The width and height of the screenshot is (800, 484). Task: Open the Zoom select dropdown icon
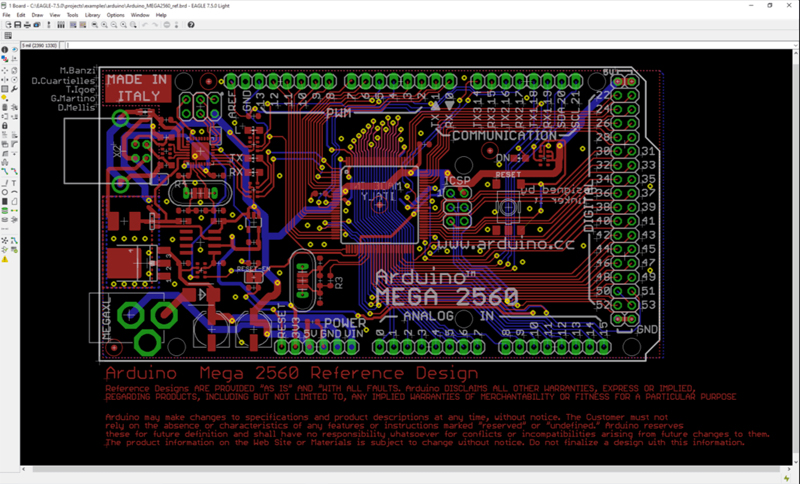[133, 24]
